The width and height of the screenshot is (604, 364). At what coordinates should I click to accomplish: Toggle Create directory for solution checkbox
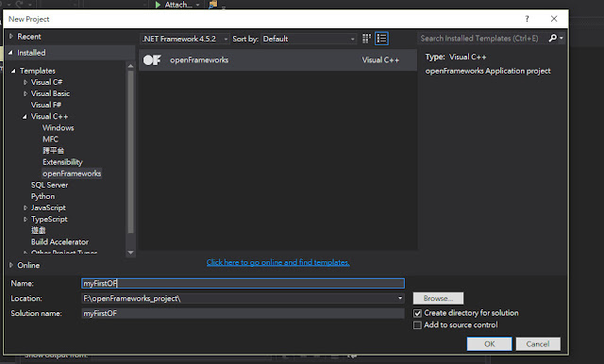pyautogui.click(x=417, y=313)
